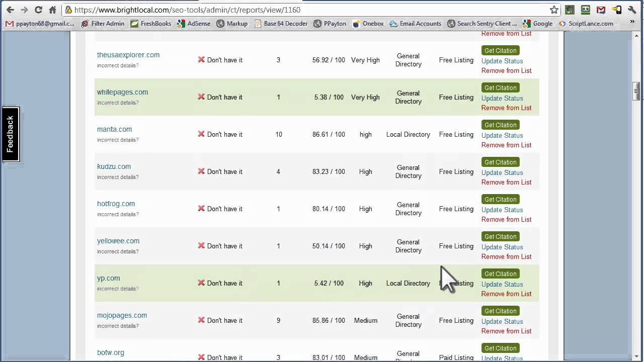Remove theusaexplorer.com from list
The width and height of the screenshot is (644, 362).
click(506, 70)
